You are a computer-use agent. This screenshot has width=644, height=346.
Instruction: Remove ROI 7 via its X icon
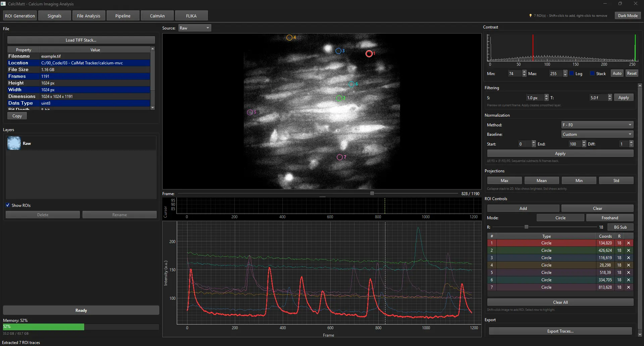[x=629, y=287]
